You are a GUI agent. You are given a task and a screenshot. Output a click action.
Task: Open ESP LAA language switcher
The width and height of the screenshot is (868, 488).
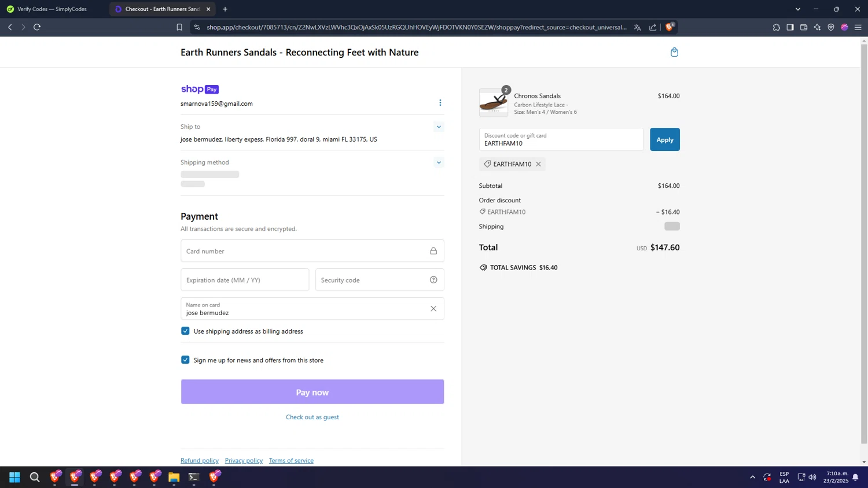click(784, 477)
